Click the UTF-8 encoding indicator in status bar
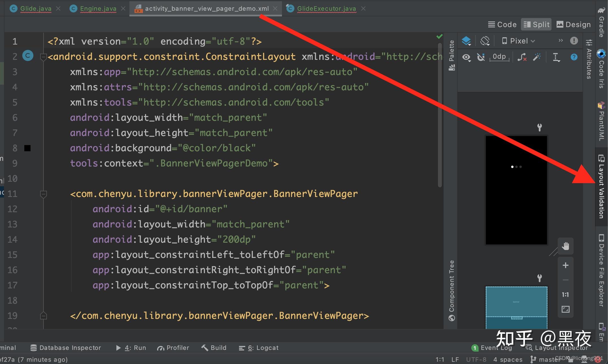The height and width of the screenshot is (364, 608). pyautogui.click(x=476, y=359)
